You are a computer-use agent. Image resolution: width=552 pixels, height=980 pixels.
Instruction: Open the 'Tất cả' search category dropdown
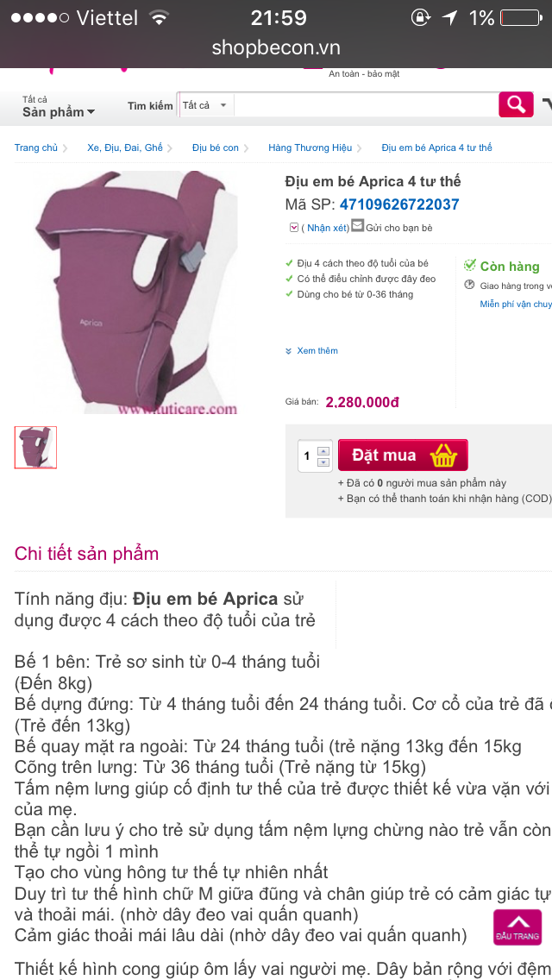[x=204, y=105]
